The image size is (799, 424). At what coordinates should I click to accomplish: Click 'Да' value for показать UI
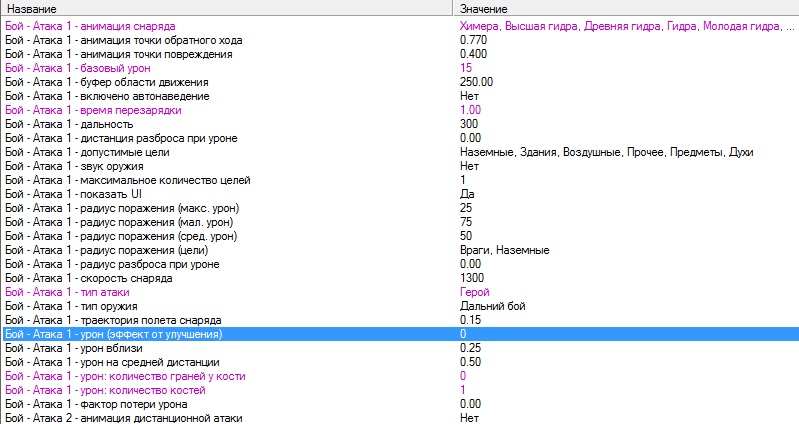click(467, 194)
